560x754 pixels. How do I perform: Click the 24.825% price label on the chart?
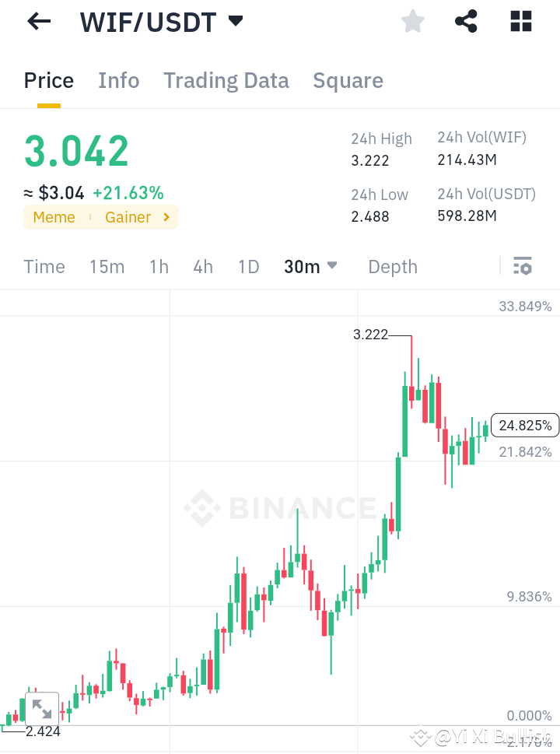coord(525,425)
